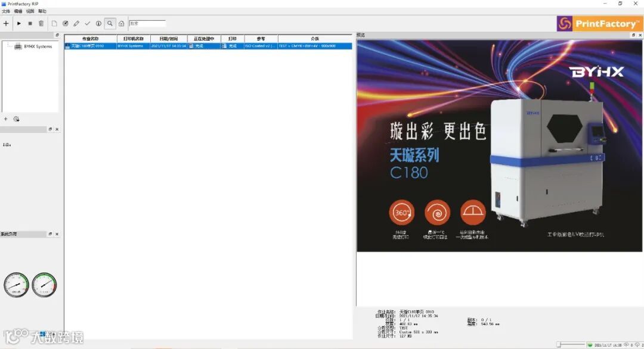
Task: Click the circular gauge toolbar icon
Action: tap(66, 23)
